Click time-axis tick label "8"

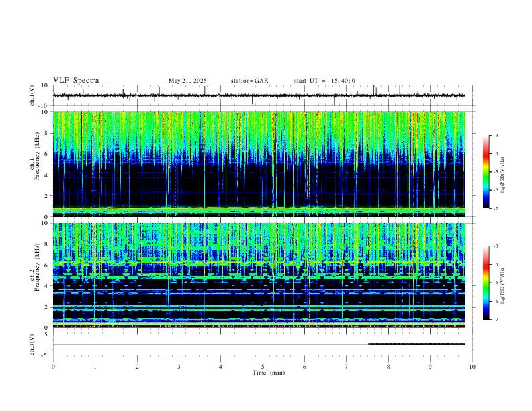388,367
